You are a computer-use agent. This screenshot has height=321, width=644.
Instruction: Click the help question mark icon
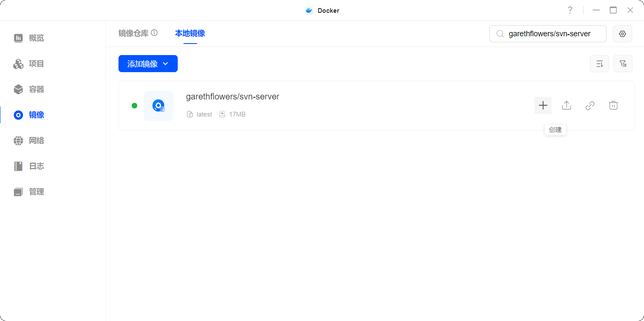[570, 10]
